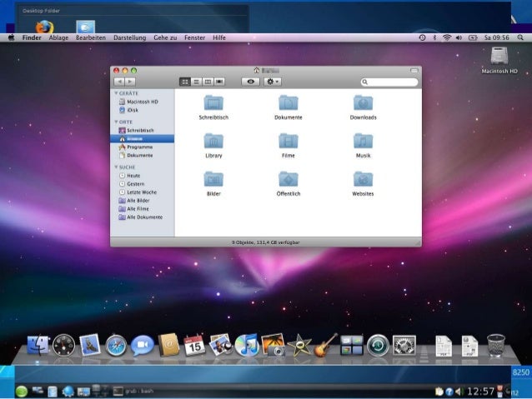Image resolution: width=532 pixels, height=399 pixels.
Task: Open the Hilfe menu
Action: pos(219,37)
